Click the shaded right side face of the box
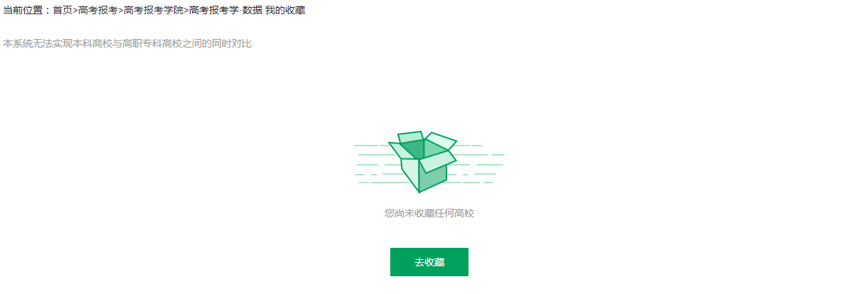This screenshot has width=868, height=294. tap(433, 178)
